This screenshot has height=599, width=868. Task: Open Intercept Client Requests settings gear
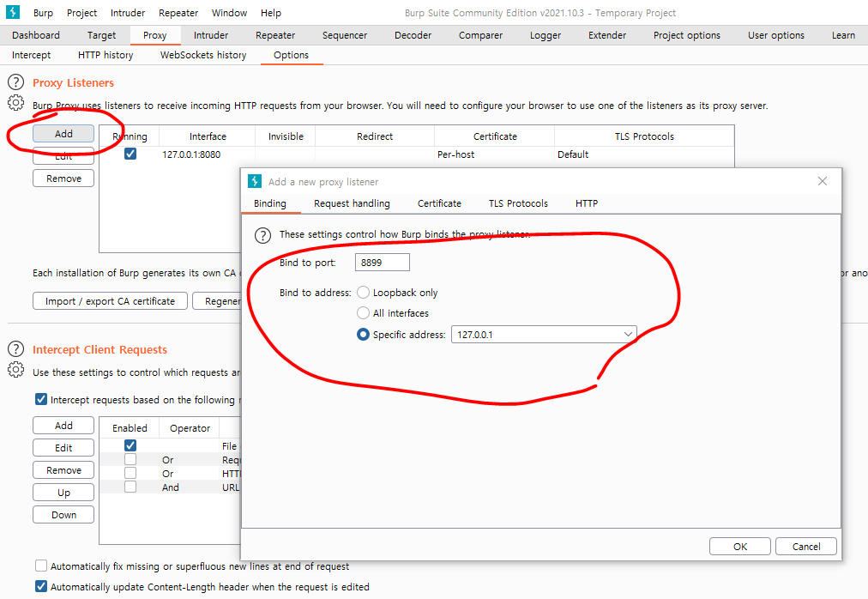point(15,370)
